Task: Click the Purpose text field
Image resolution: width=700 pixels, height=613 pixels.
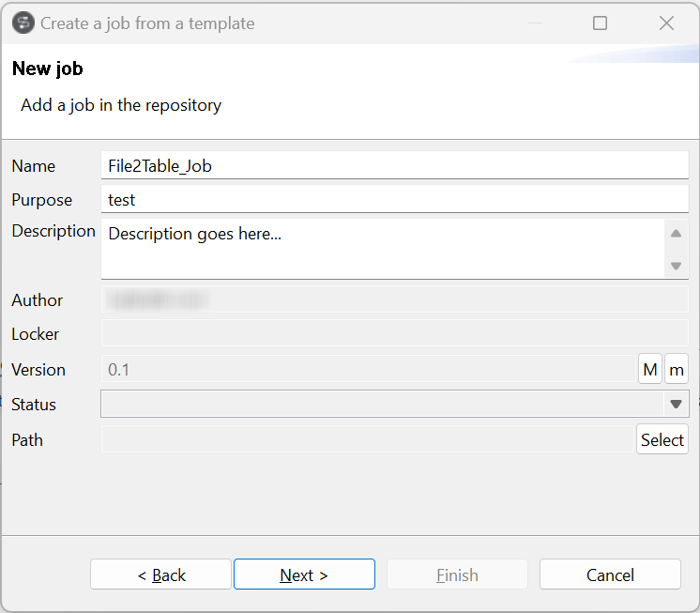Action: tap(394, 199)
